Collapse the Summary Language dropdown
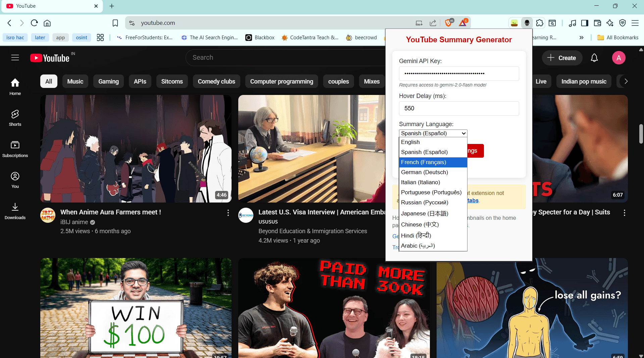This screenshot has height=358, width=644. click(433, 133)
